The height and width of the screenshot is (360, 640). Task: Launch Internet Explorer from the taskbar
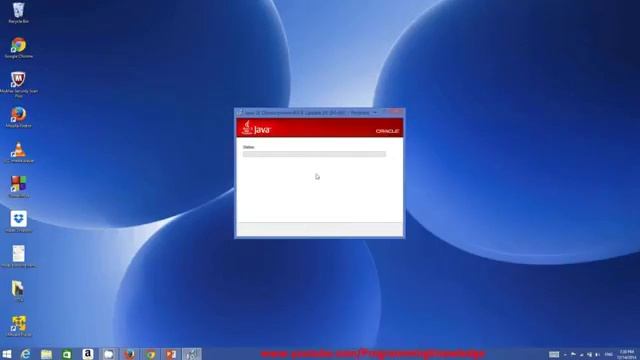point(26,354)
